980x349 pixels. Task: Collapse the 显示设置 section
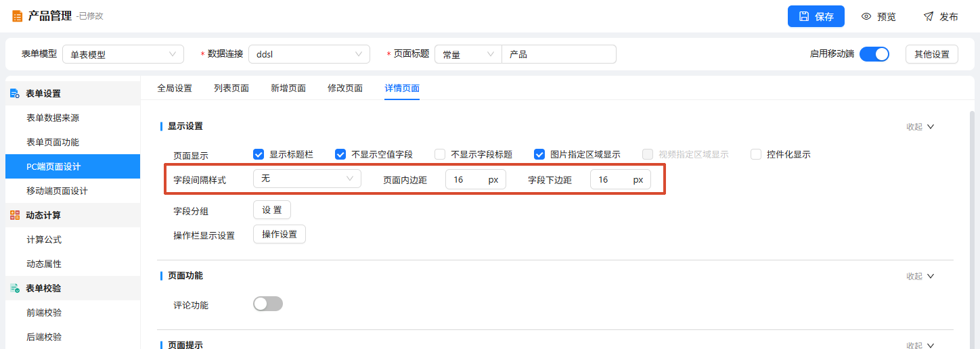pyautogui.click(x=920, y=126)
